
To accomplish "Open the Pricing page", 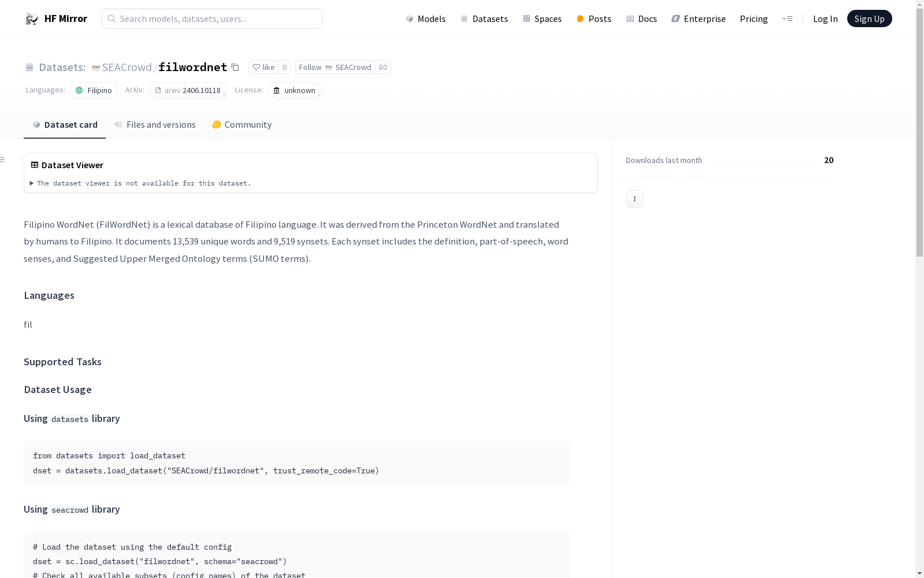I will pos(754,18).
